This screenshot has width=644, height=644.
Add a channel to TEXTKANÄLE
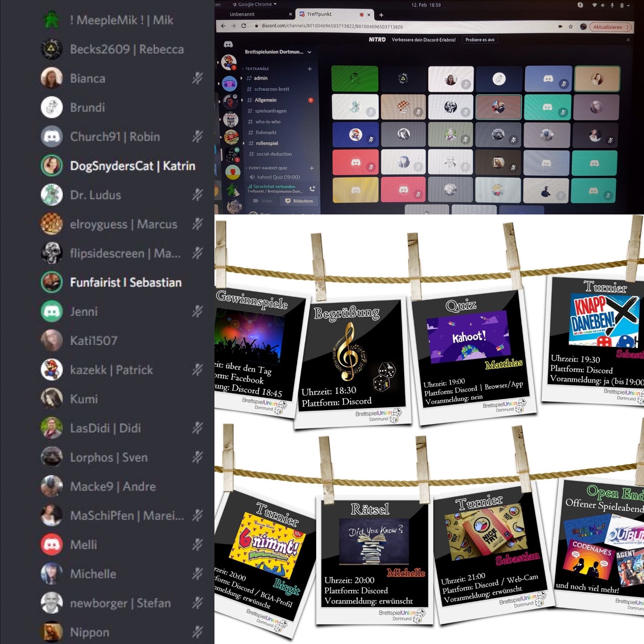coord(310,69)
